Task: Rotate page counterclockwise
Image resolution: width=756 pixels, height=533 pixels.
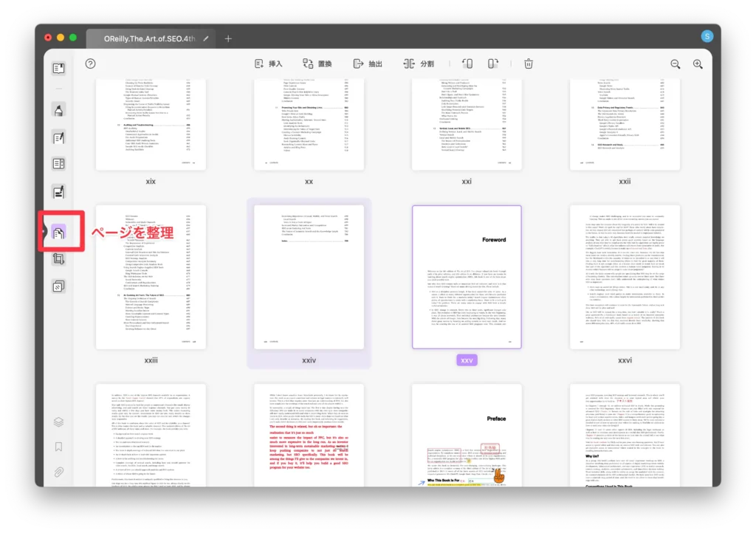Action: (x=467, y=64)
